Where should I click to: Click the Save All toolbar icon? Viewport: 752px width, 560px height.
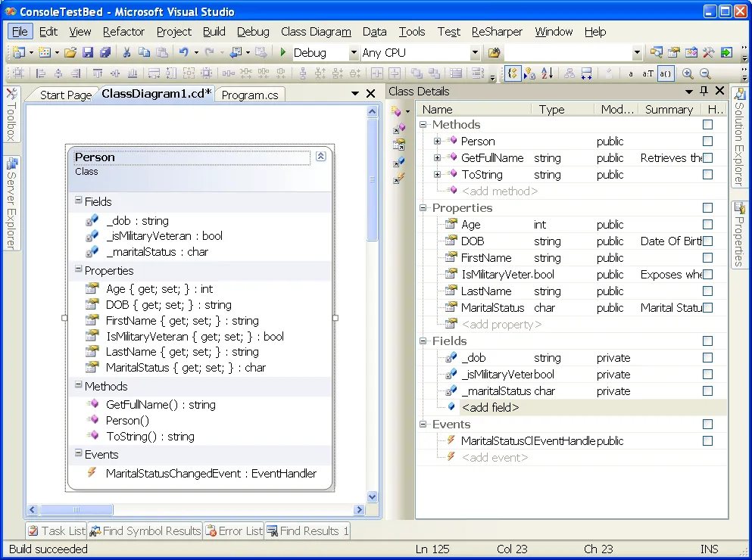pos(105,53)
